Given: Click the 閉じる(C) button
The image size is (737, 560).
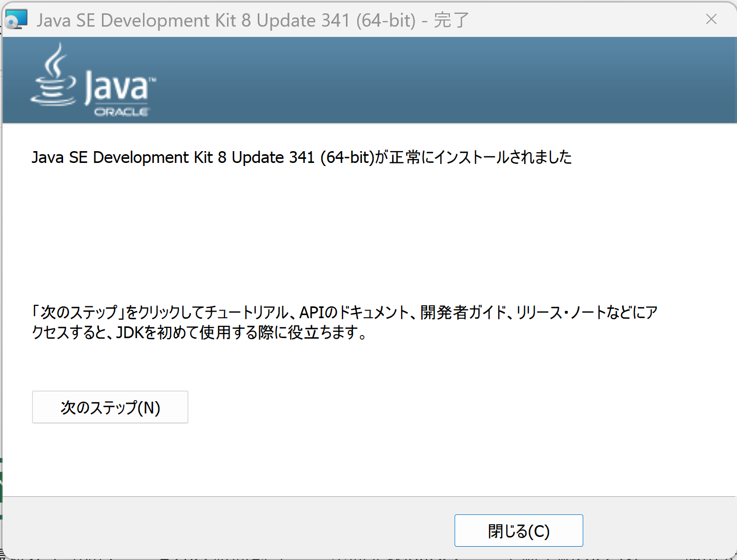Looking at the screenshot, I should pos(519,531).
